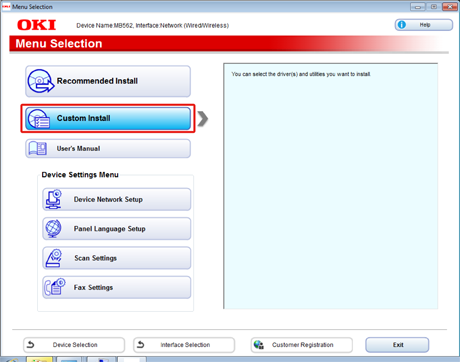Click the Scan Settings scanner icon
This screenshot has height=362, width=460.
tap(54, 258)
